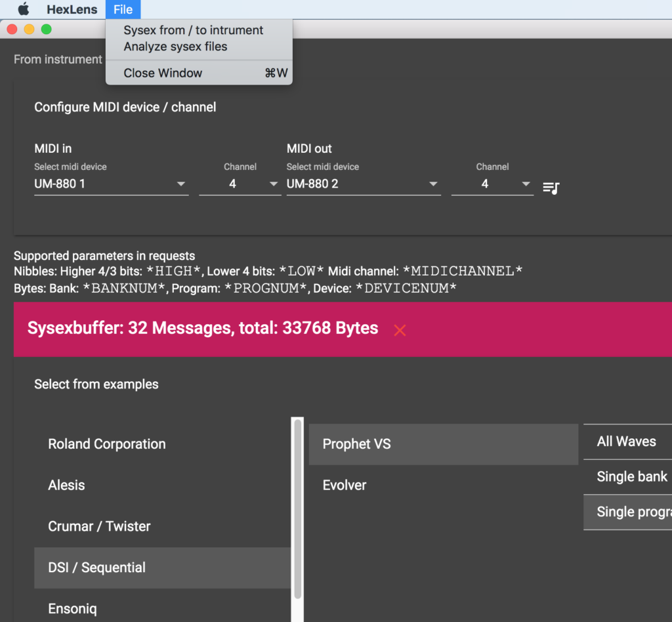
Task: Open the MIDI in device dropdown
Action: (x=111, y=184)
